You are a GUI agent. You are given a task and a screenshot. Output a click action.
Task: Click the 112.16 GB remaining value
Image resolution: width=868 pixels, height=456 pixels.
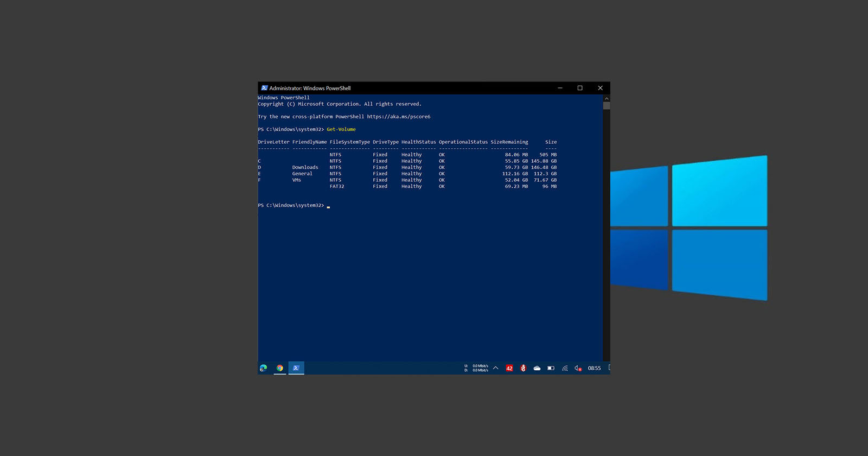(515, 174)
